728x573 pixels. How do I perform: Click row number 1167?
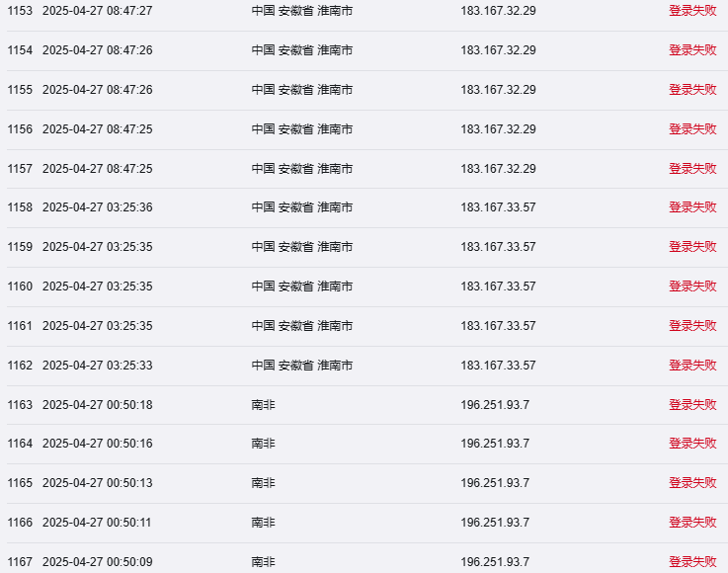20,562
